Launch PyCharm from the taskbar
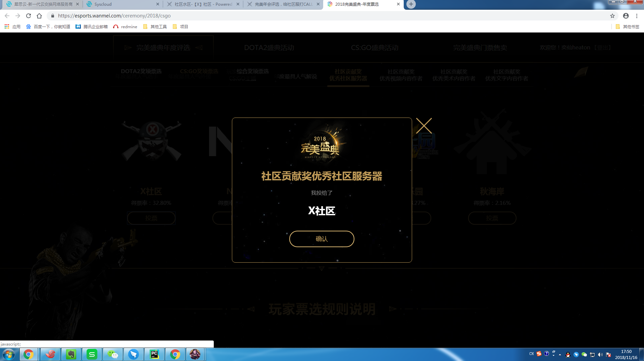The height and width of the screenshot is (361, 644). click(x=154, y=354)
